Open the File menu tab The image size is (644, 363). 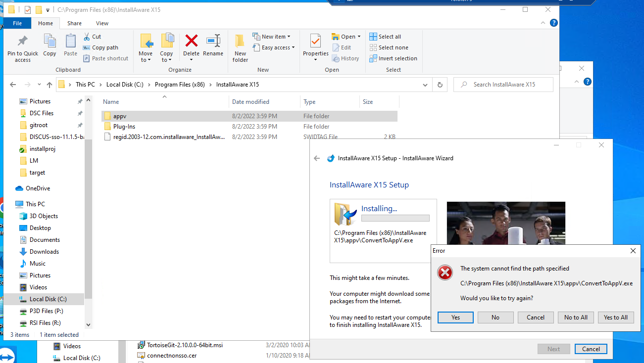pos(17,23)
